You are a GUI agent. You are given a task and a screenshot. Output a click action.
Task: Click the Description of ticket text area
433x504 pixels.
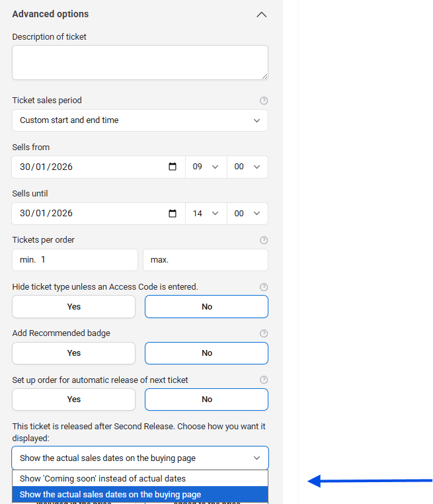point(140,62)
